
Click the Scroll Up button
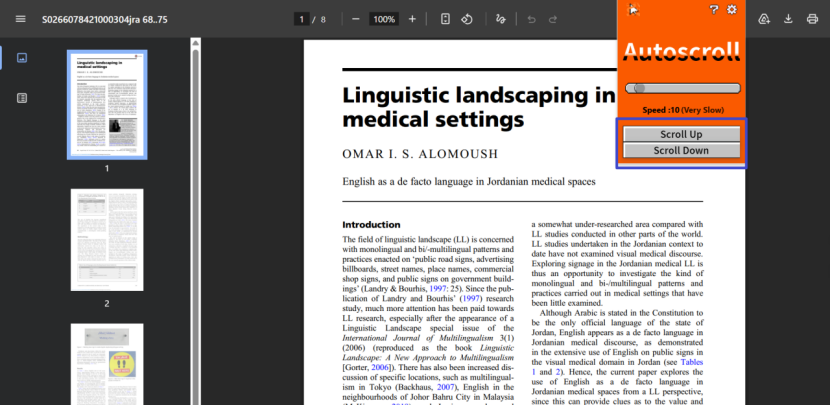click(x=681, y=134)
